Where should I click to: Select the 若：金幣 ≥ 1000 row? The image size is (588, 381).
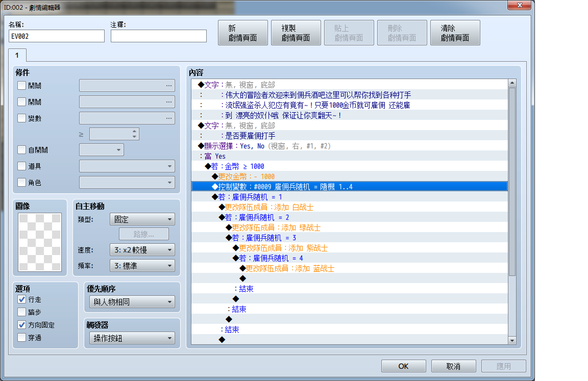click(350, 166)
